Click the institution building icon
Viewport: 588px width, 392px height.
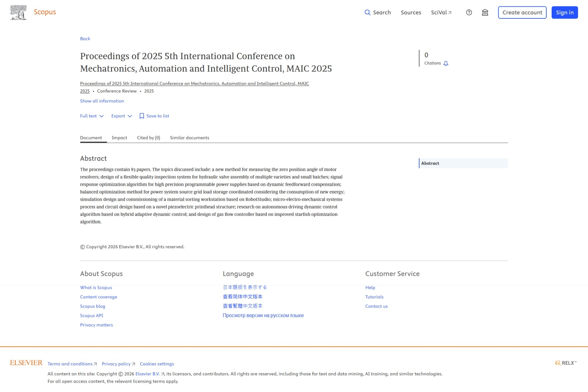pyautogui.click(x=485, y=12)
